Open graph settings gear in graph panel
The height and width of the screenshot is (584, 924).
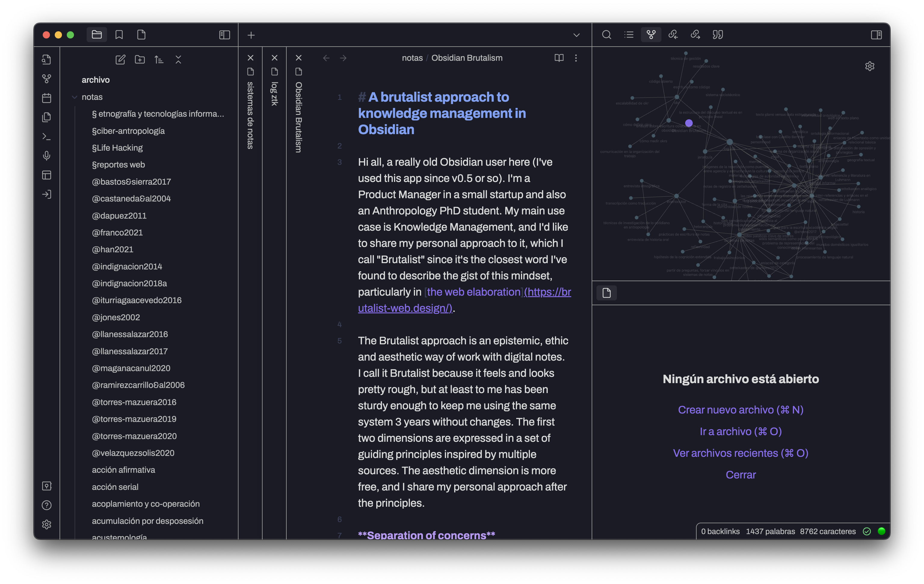point(870,66)
